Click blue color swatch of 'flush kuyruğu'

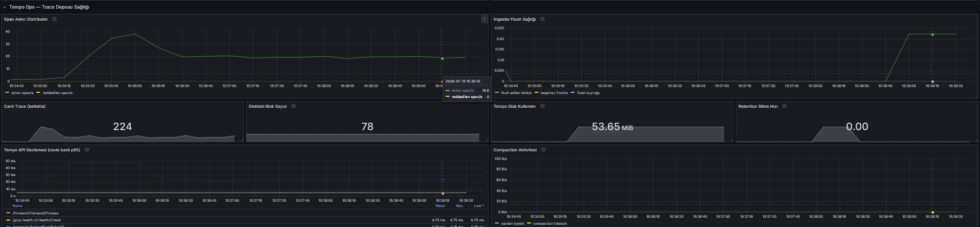point(573,92)
